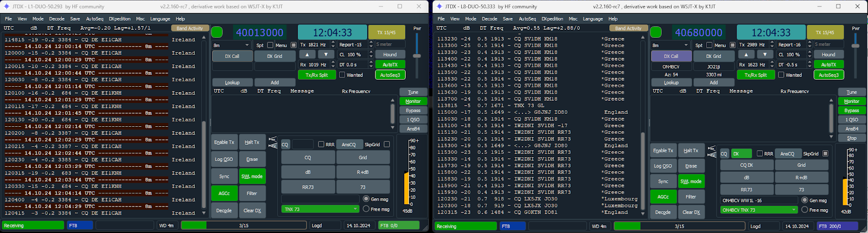Image resolution: width=868 pixels, height=233 pixels.
Task: Click free message input field in L1-DUO
Action: (320, 199)
